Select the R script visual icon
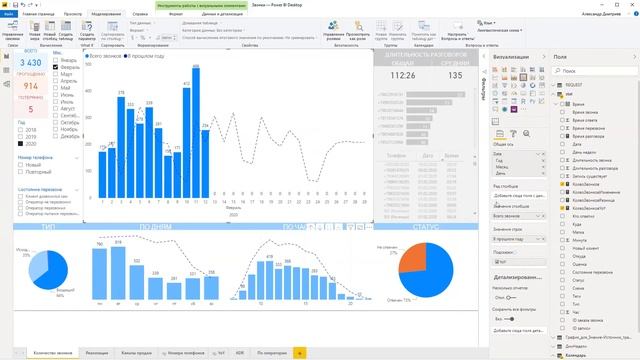The height and width of the screenshot is (360, 640). click(x=523, y=101)
